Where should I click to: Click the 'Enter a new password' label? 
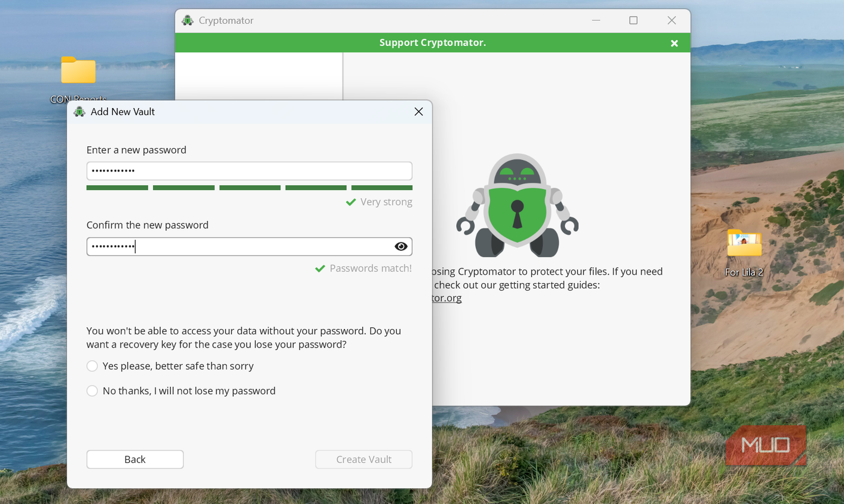(x=136, y=150)
